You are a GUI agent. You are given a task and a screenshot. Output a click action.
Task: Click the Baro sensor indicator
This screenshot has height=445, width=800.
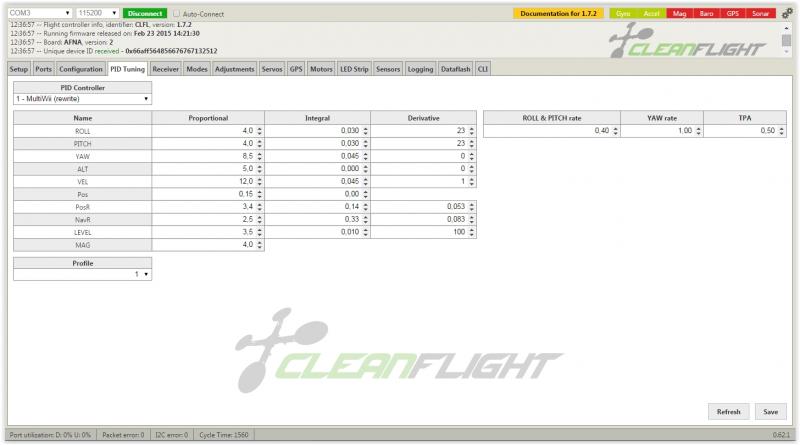(x=707, y=14)
